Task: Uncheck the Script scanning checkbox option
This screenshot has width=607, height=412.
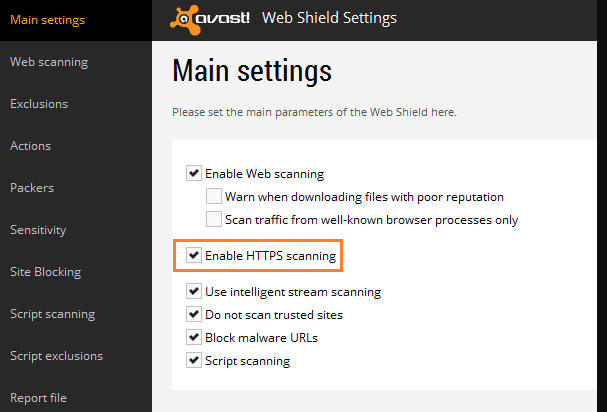Action: pyautogui.click(x=194, y=360)
